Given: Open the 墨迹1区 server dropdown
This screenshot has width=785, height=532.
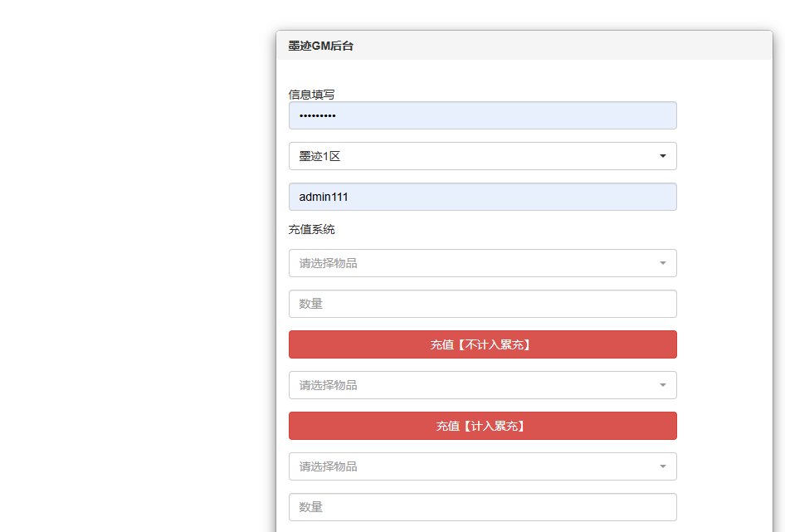Looking at the screenshot, I should pos(483,156).
